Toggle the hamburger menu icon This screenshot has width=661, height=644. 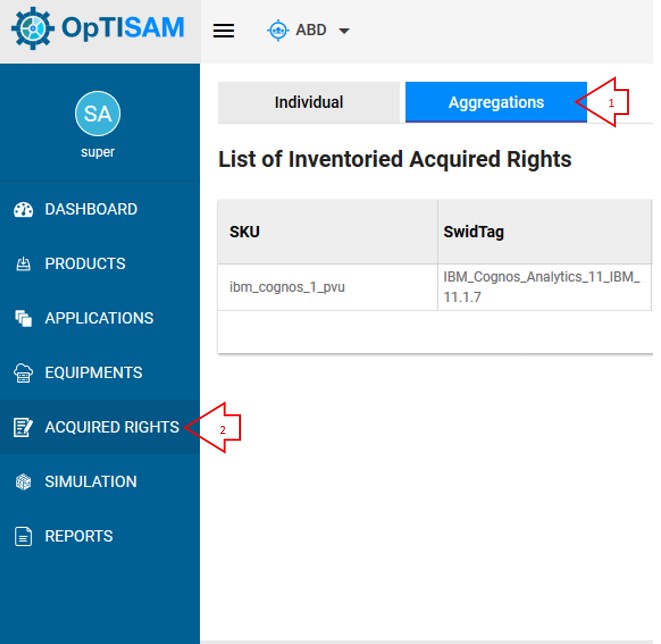coord(223,30)
